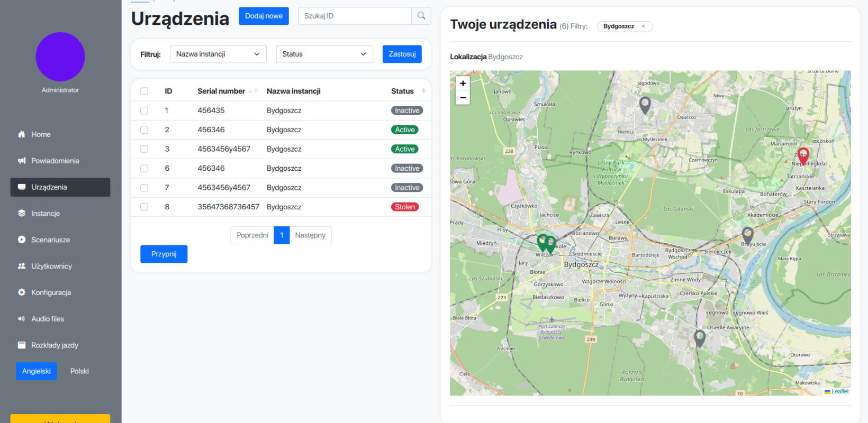This screenshot has height=423, width=868.
Task: Open the Nazwa instancji filter dropdown
Action: pyautogui.click(x=218, y=54)
